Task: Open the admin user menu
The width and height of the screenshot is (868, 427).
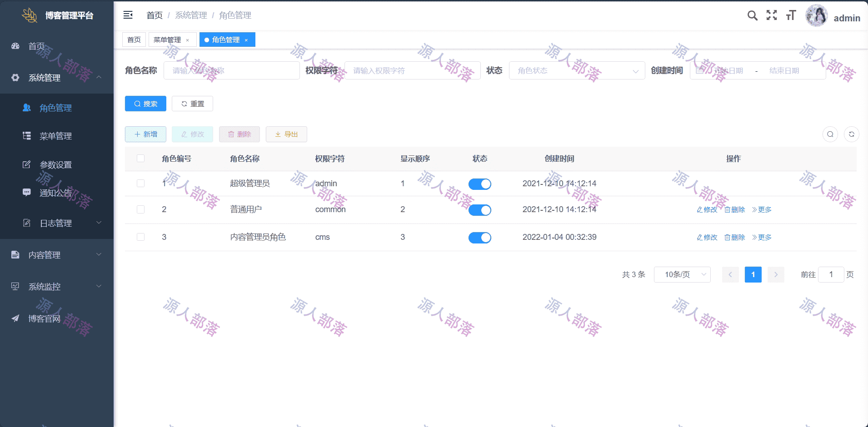Action: [x=847, y=18]
